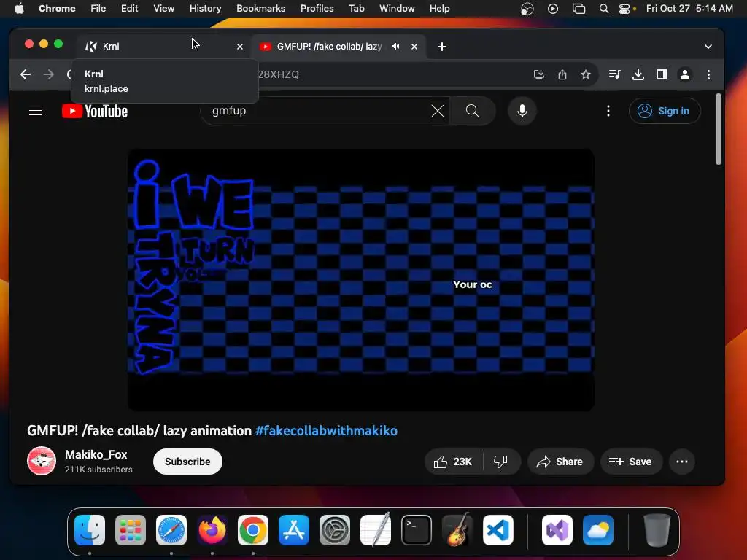Open Launchpad from the Dock
This screenshot has height=560, width=747.
pyautogui.click(x=131, y=530)
